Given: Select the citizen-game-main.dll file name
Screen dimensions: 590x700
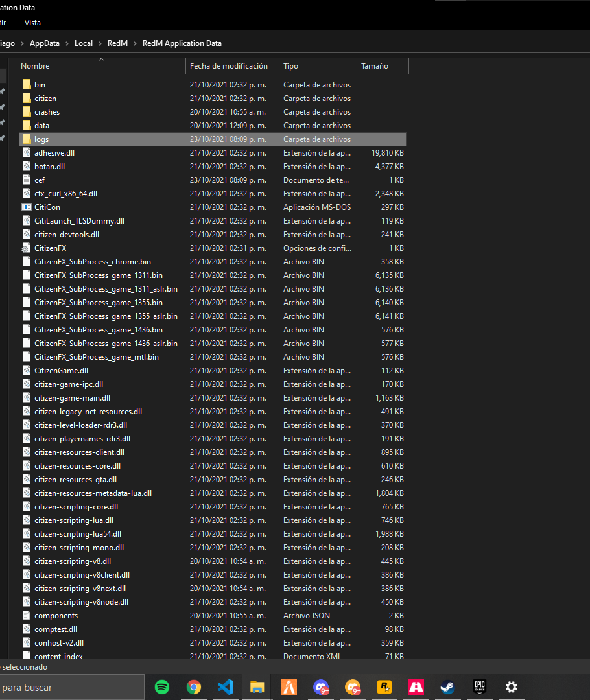Looking at the screenshot, I should click(x=73, y=398).
